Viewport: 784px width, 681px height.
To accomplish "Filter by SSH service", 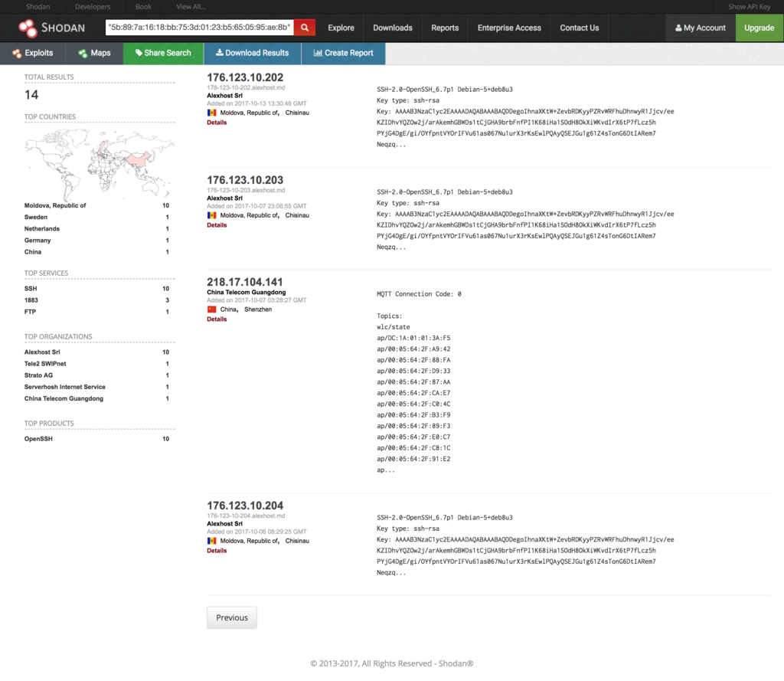I will point(31,289).
